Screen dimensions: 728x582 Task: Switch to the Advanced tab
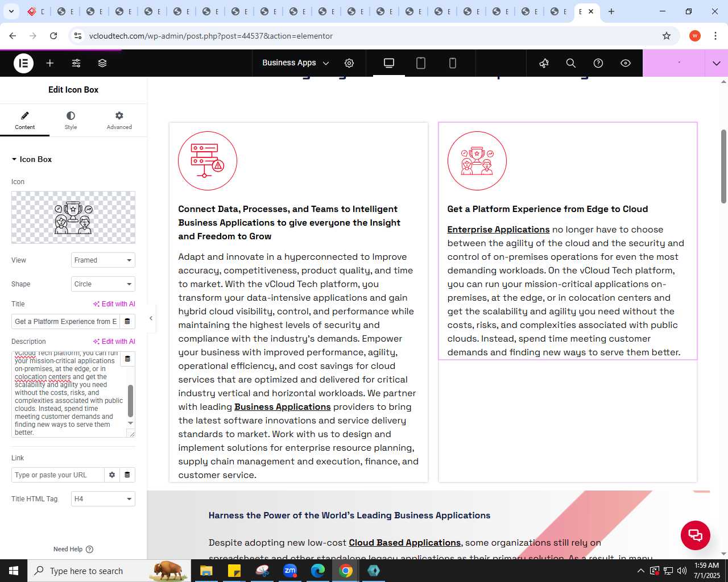pos(119,120)
